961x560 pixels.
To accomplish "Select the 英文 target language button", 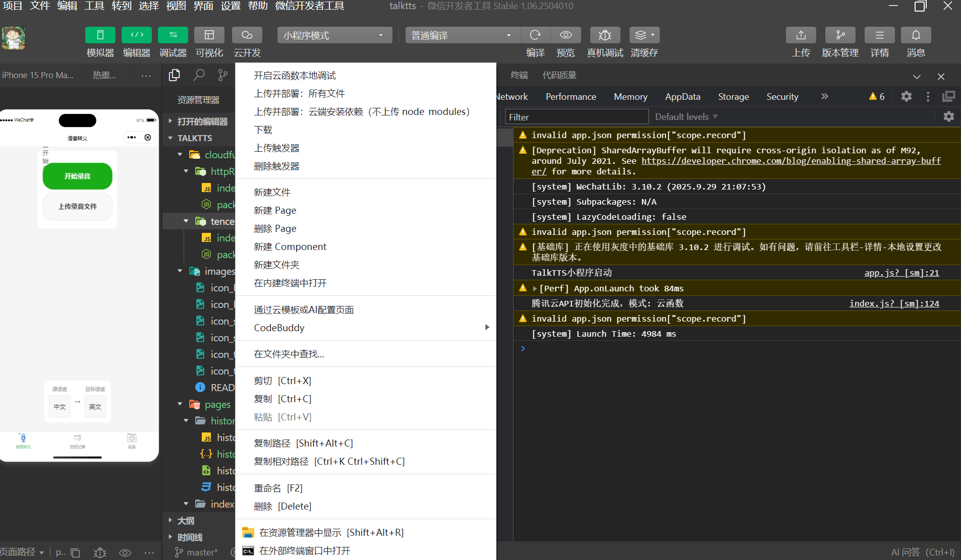I will pos(95,407).
